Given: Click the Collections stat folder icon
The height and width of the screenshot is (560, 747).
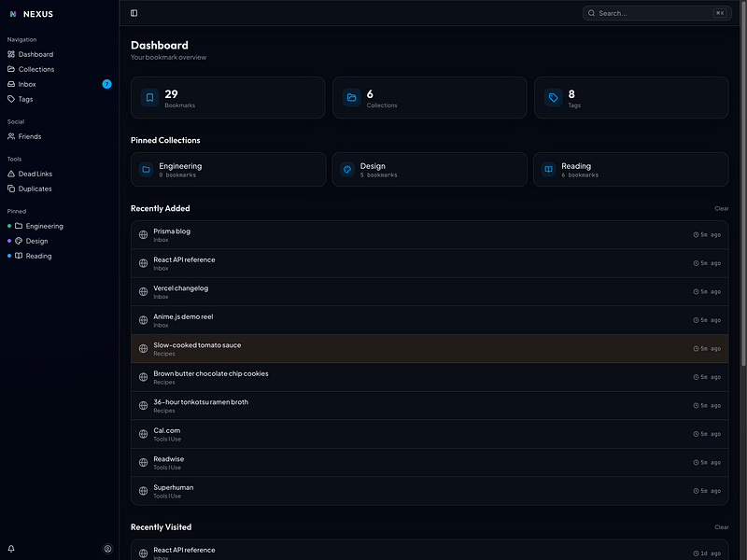Looking at the screenshot, I should point(352,98).
